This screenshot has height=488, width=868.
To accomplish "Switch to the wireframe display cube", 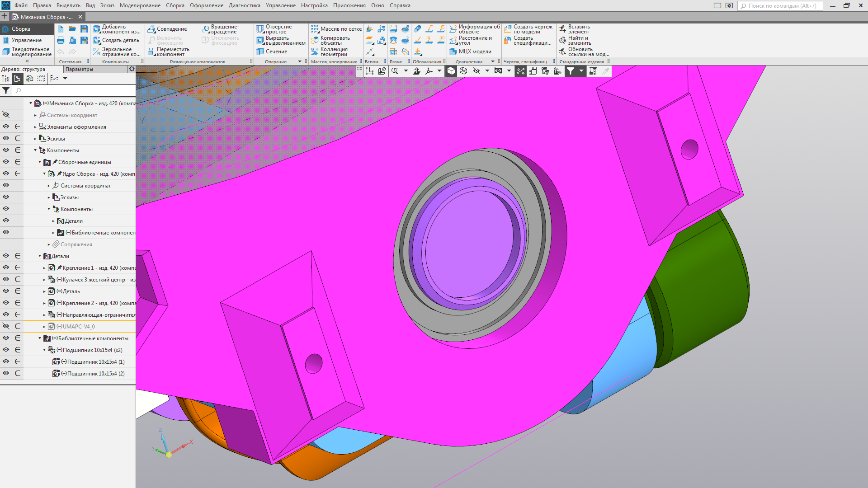I will pos(463,71).
